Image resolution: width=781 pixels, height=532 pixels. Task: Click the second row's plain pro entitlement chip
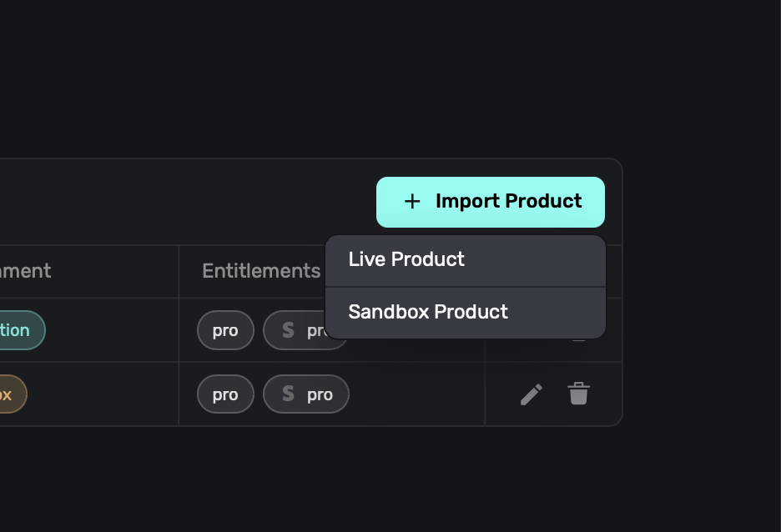click(225, 394)
